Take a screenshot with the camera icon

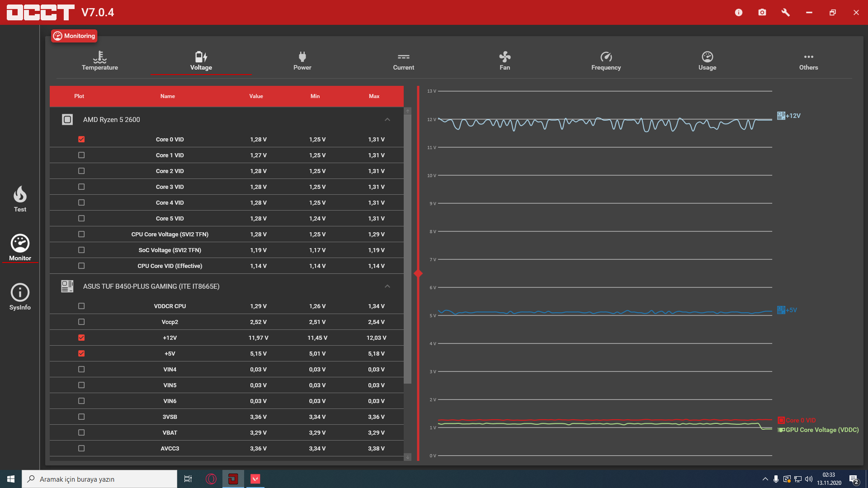point(762,13)
